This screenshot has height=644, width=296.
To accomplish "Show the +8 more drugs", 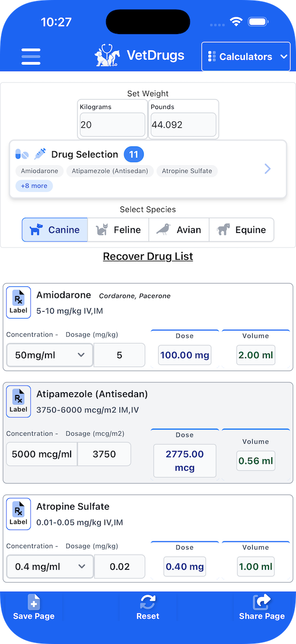I will coord(34,186).
